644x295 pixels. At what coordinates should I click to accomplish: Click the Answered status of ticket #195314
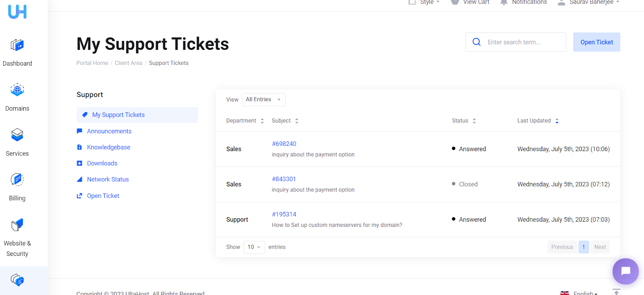tap(469, 220)
